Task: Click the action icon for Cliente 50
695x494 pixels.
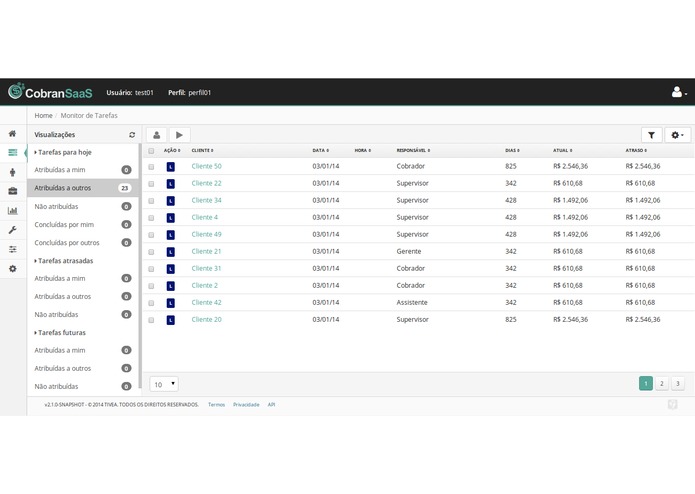Action: tap(171, 167)
